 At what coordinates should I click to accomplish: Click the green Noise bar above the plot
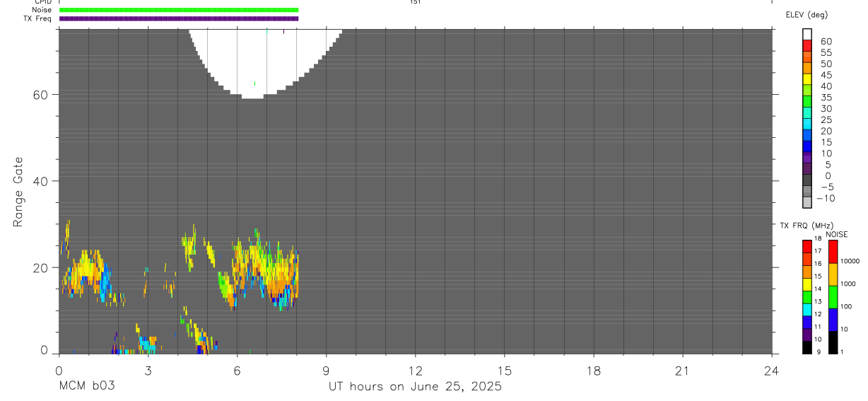pyautogui.click(x=179, y=10)
